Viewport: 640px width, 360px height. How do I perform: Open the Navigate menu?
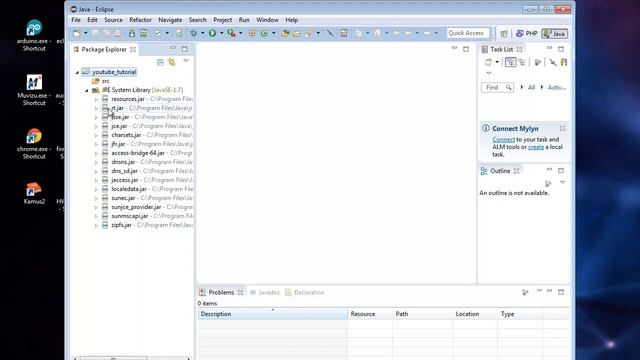pos(170,20)
